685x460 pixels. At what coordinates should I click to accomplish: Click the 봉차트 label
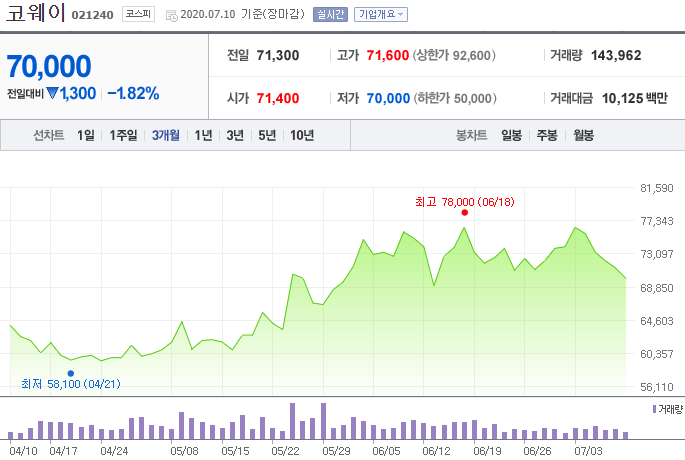point(471,135)
